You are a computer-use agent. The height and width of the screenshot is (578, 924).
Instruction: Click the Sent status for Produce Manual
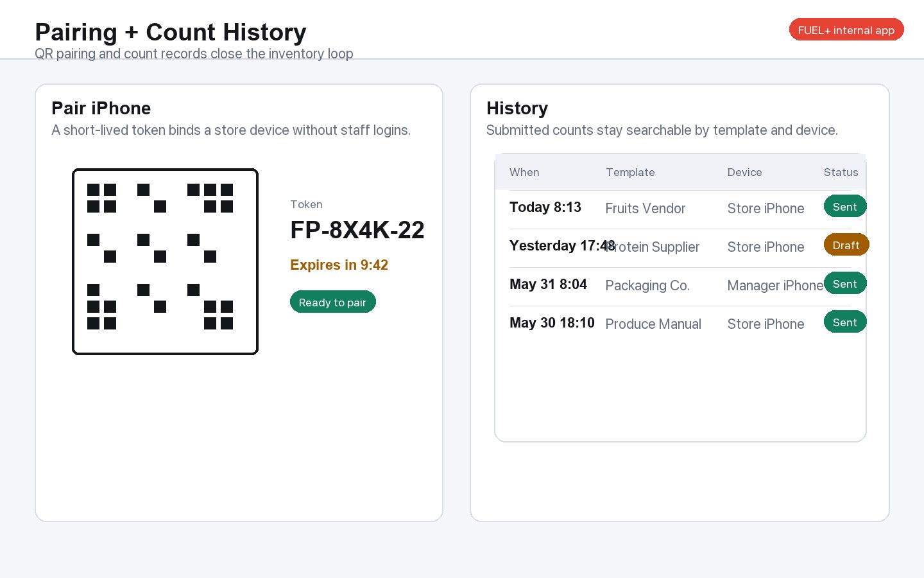845,322
